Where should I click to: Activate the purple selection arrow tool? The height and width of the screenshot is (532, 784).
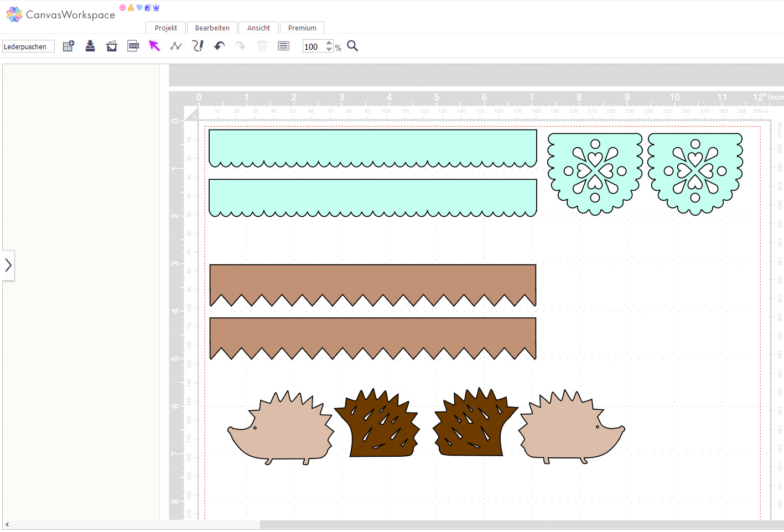tap(154, 46)
